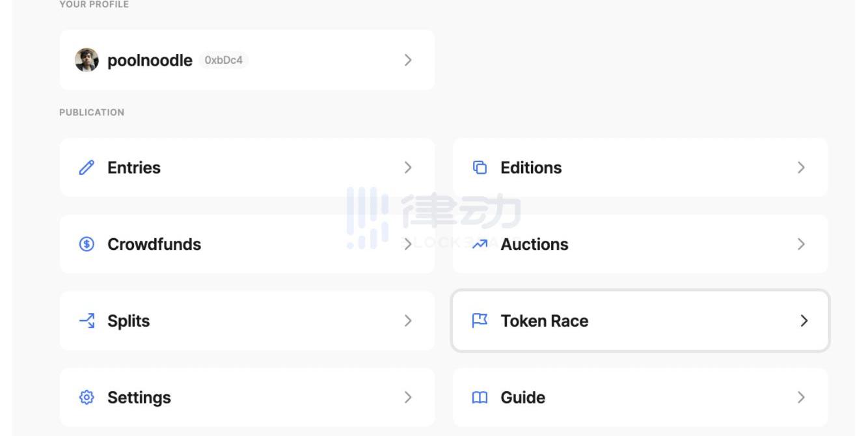868x436 pixels.
Task: Go to the Auctions section
Action: [534, 244]
